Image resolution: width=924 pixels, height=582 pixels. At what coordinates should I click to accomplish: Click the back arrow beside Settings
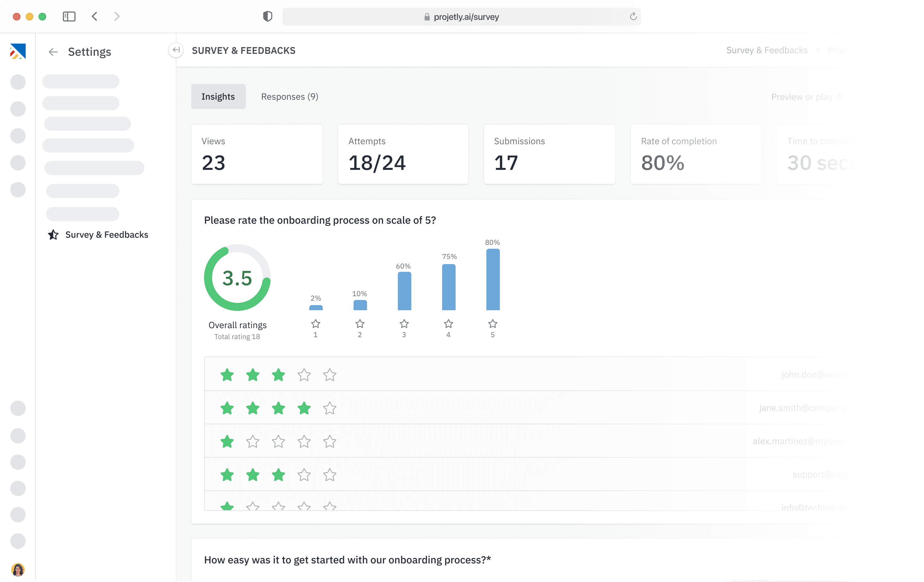click(x=53, y=52)
